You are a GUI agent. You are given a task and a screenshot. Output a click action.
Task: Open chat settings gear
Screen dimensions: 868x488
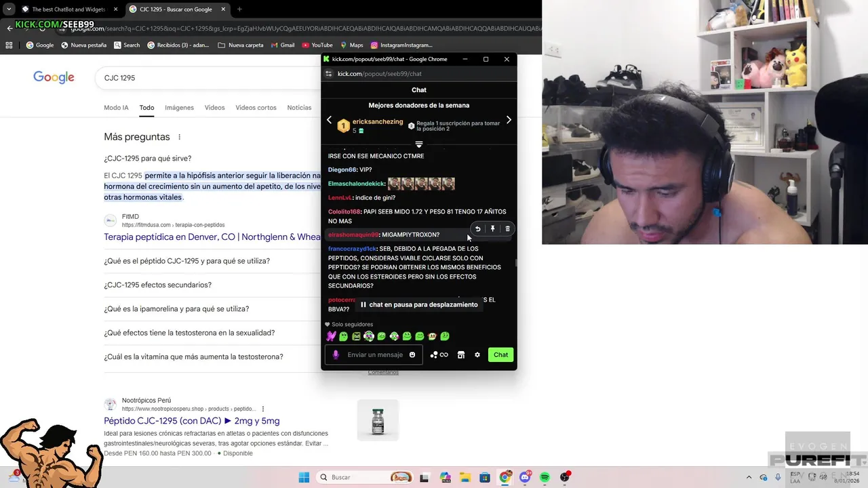point(477,354)
